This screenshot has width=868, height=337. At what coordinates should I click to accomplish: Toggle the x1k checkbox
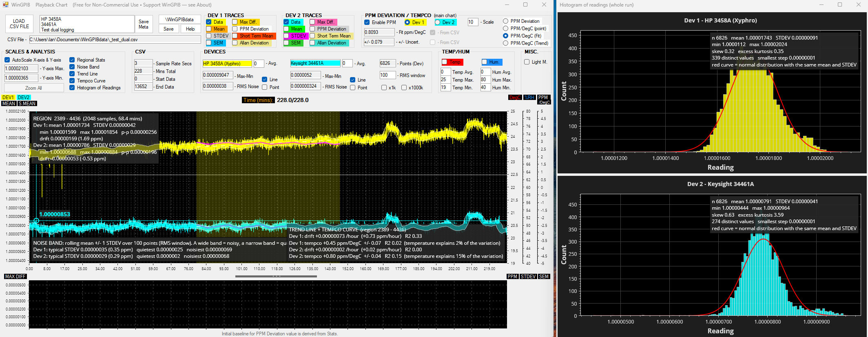tap(384, 88)
